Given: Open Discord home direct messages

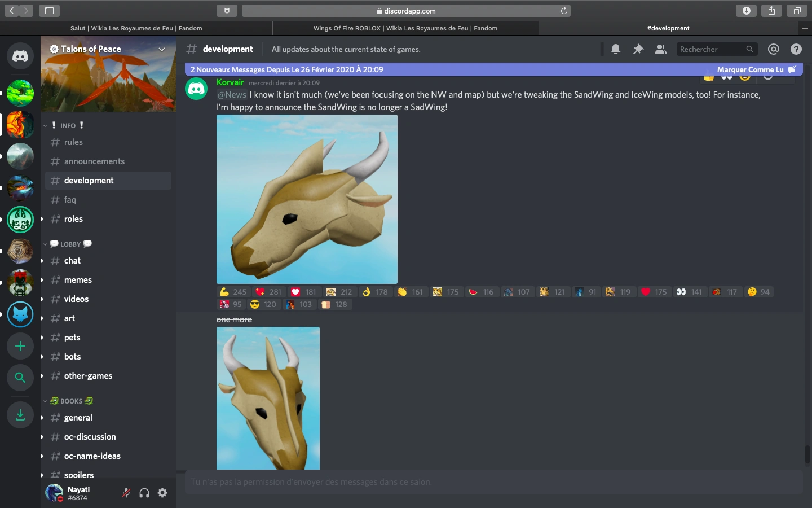Looking at the screenshot, I should 20,56.
